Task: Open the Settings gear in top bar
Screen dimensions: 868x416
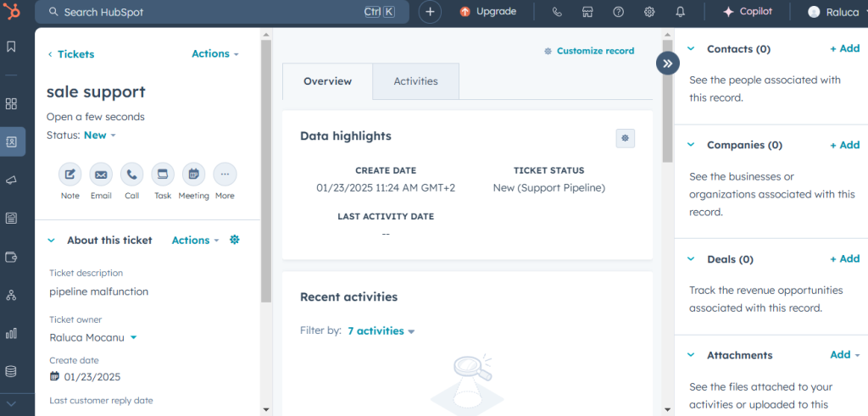Action: [x=649, y=12]
